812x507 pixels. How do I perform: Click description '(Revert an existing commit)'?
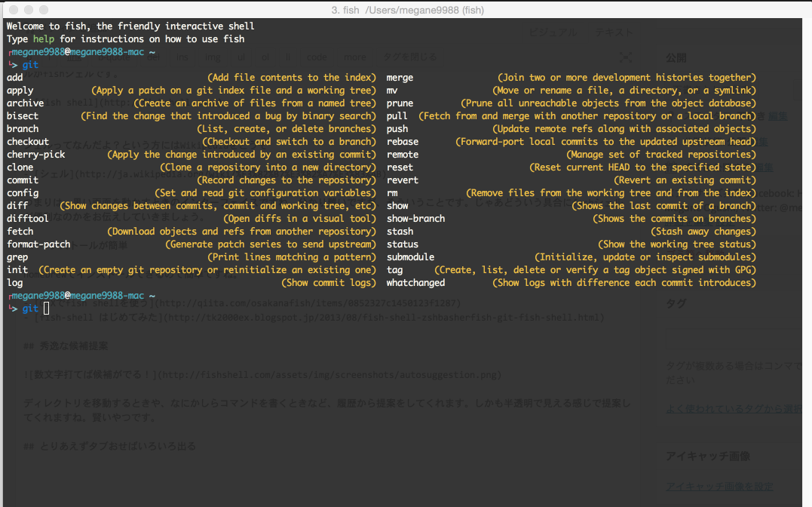pos(685,180)
